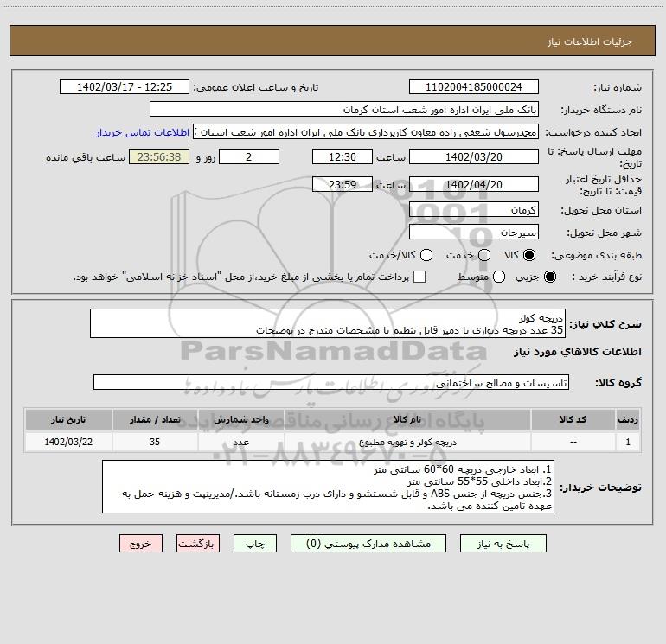666x644 pixels.
Task: Click the delivery province field کرمان
Action: (x=474, y=210)
